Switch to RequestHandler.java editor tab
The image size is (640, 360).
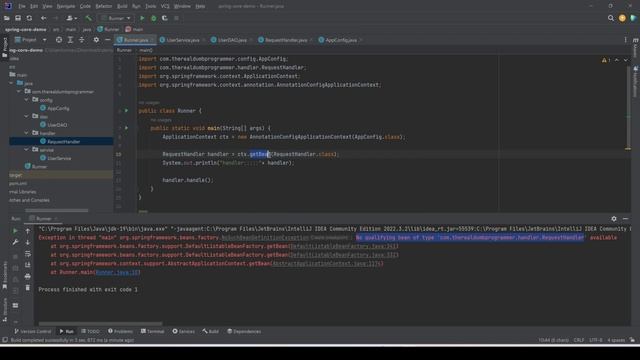click(284, 40)
